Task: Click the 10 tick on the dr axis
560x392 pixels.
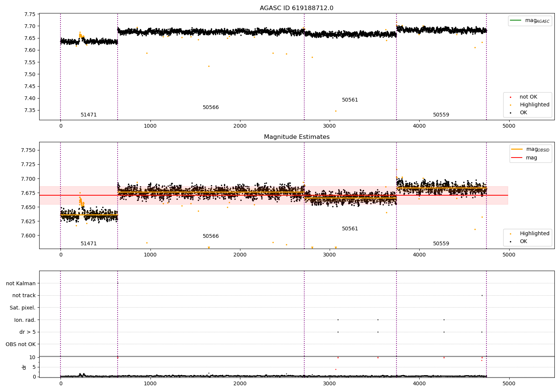Action: (x=32, y=358)
